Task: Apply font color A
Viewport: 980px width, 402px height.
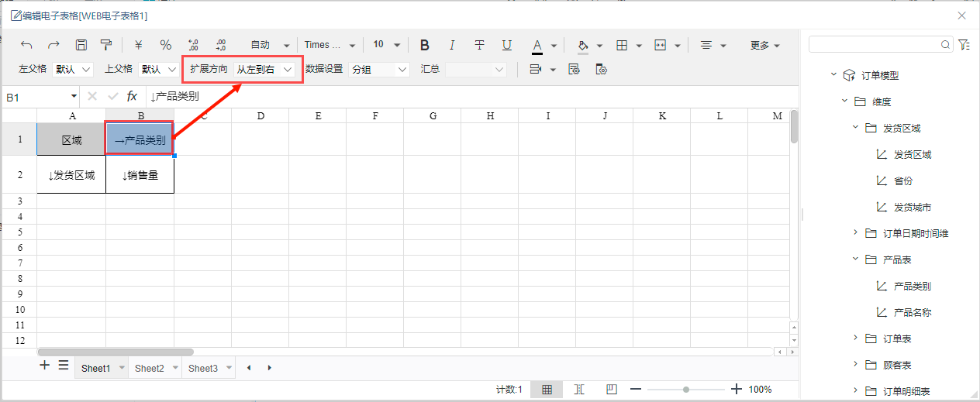Action: point(537,46)
